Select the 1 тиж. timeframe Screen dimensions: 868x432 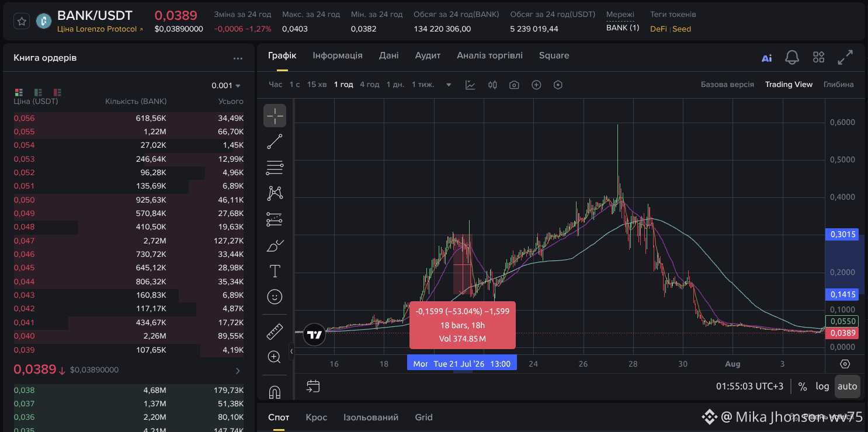point(423,85)
